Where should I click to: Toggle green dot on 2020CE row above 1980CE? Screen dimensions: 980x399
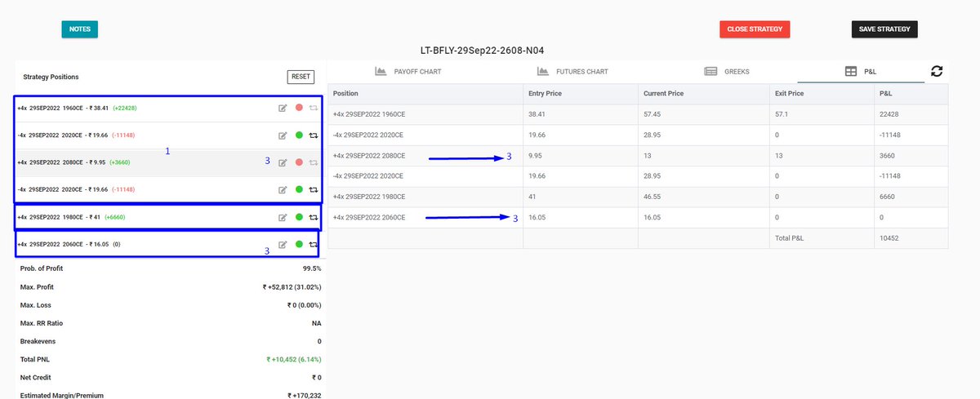[299, 190]
